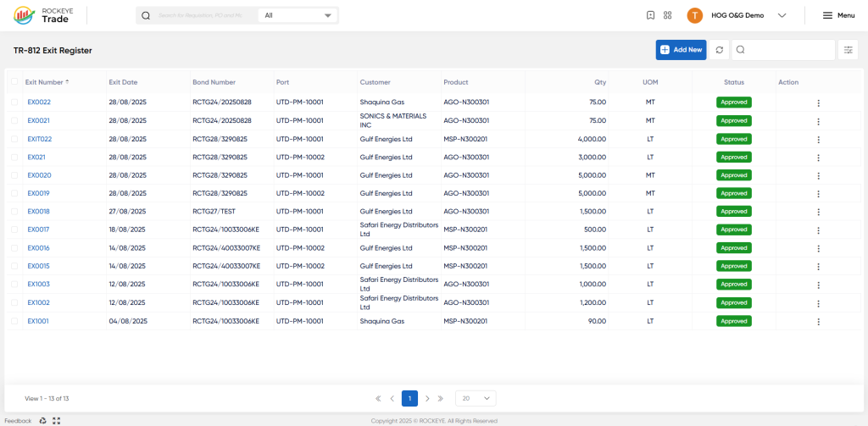Open the All search scope dropdown

(298, 15)
